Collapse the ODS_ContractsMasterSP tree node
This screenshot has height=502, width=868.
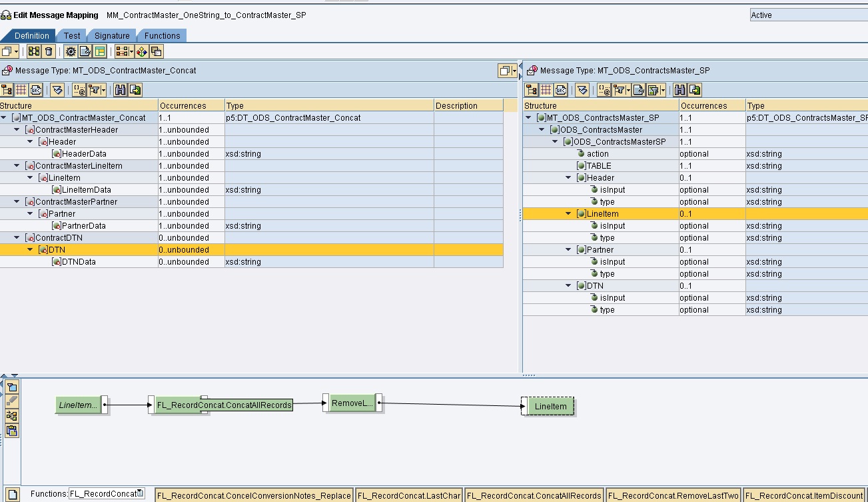(556, 142)
